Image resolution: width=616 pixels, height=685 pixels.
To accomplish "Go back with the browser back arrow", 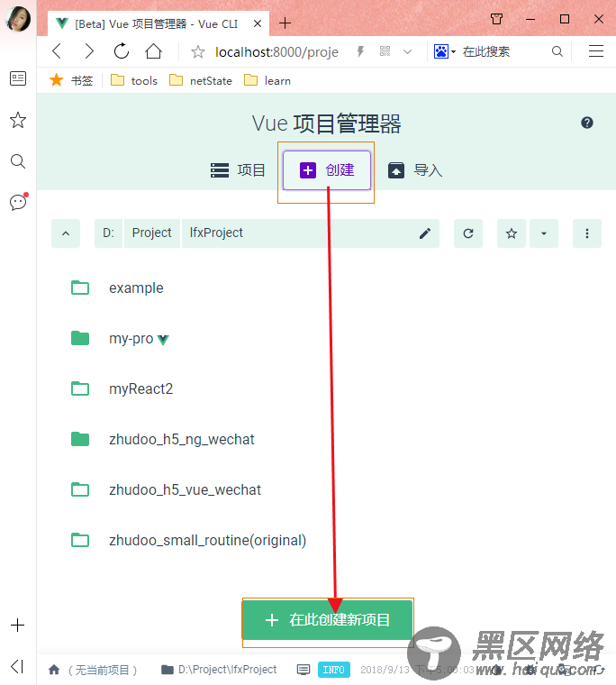I will (57, 51).
